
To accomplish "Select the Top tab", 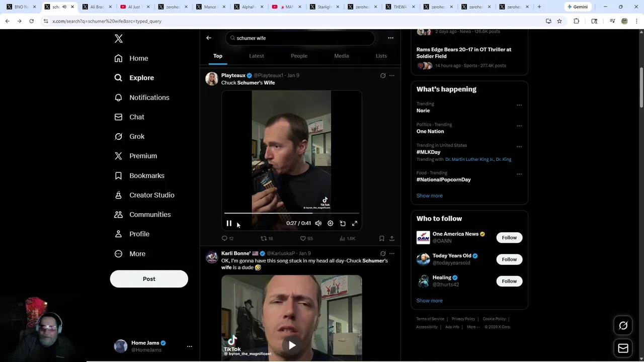I will 218,56.
